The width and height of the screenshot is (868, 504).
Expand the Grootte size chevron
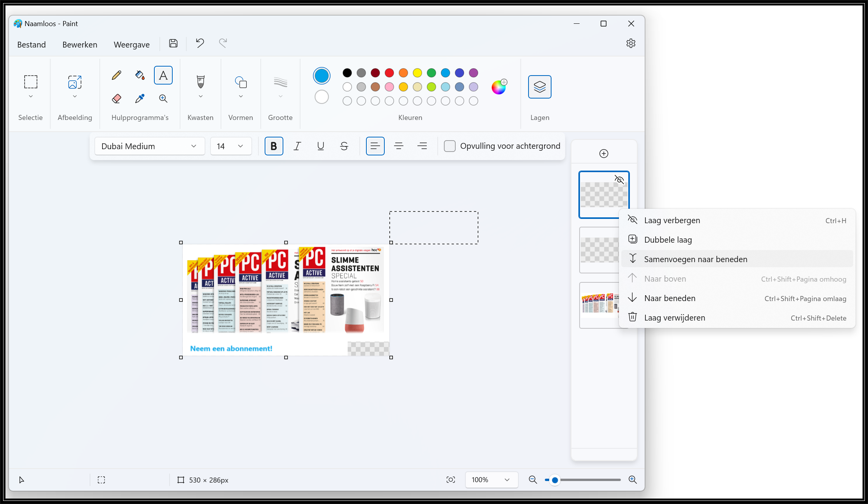pyautogui.click(x=281, y=96)
